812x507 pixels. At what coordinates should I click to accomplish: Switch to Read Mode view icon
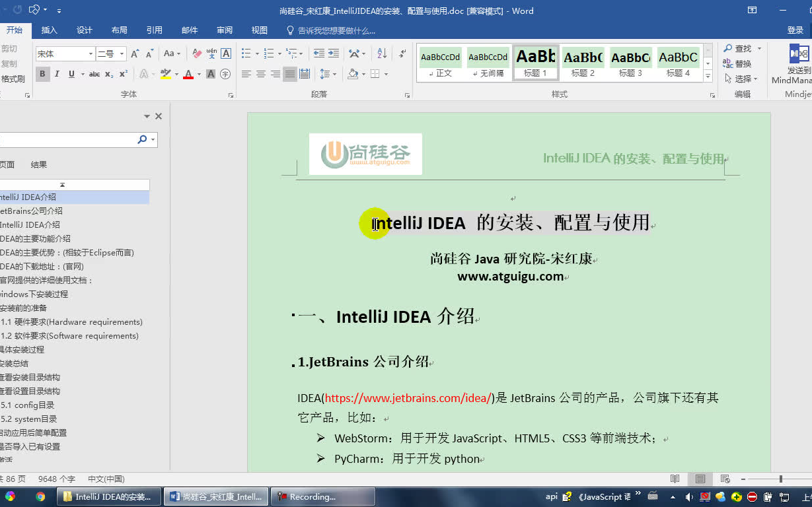pos(675,479)
